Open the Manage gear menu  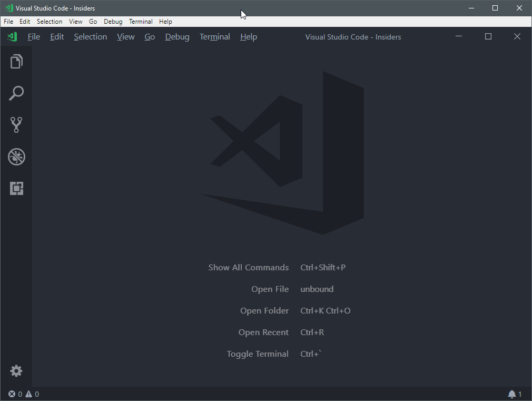[x=16, y=371]
